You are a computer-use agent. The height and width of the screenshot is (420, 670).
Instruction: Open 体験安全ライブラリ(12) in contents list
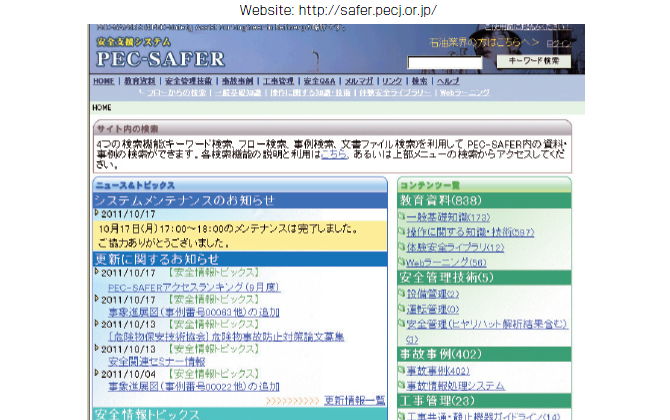pyautogui.click(x=455, y=247)
